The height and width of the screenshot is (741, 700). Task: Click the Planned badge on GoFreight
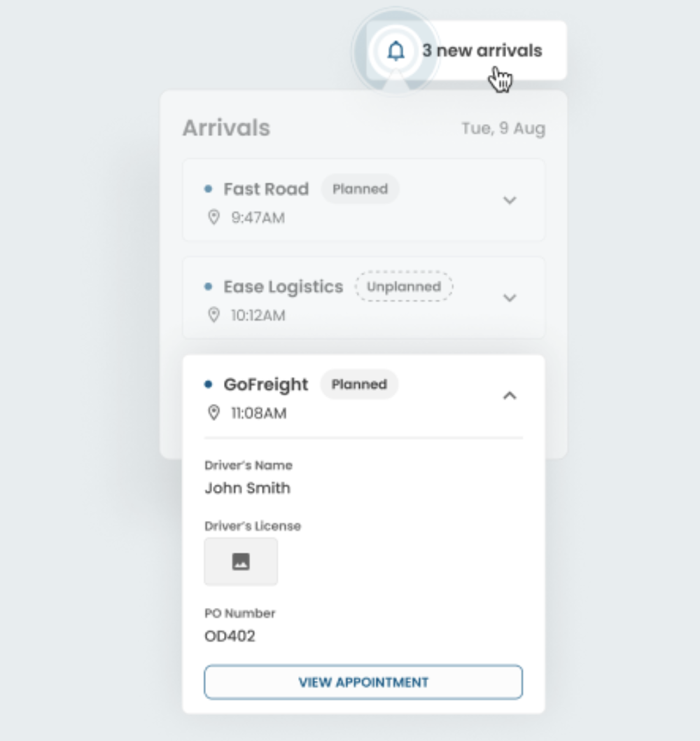(x=359, y=384)
